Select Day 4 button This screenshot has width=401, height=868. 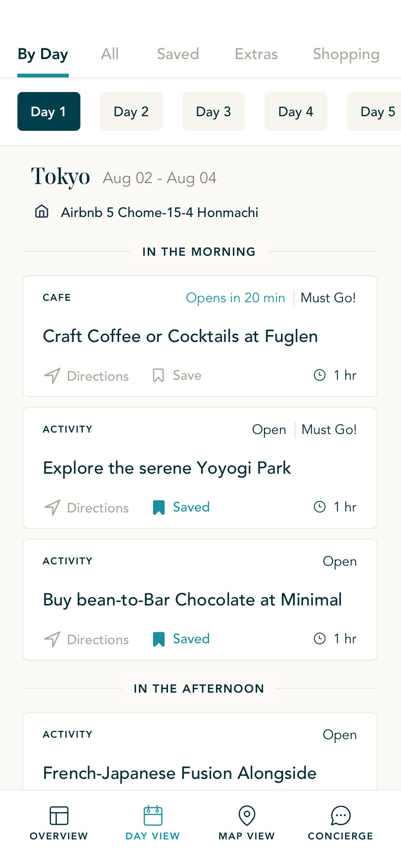pos(296,111)
